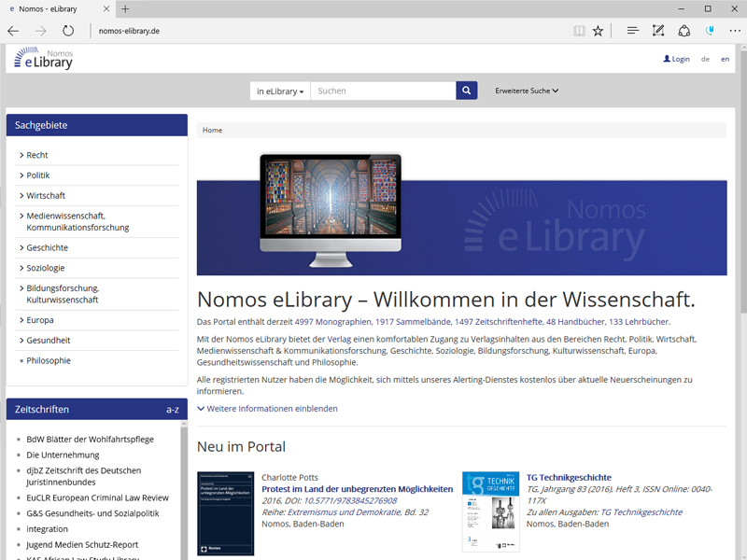Open the Nomos eLibrary logo home link

(x=43, y=58)
